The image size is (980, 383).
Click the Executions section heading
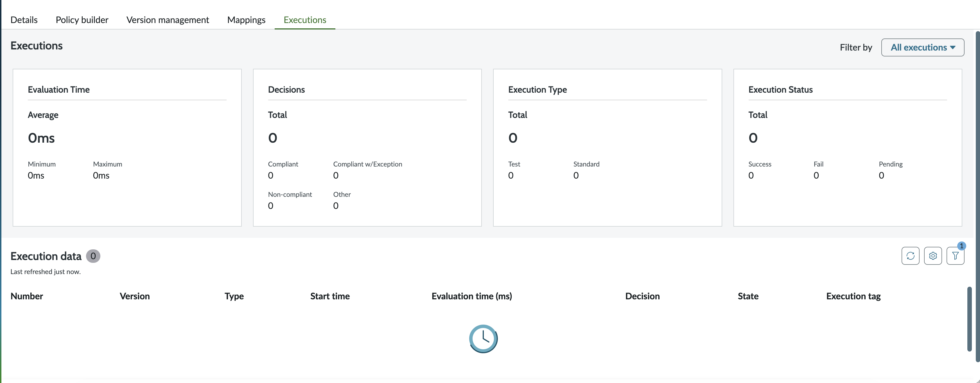pyautogui.click(x=37, y=45)
